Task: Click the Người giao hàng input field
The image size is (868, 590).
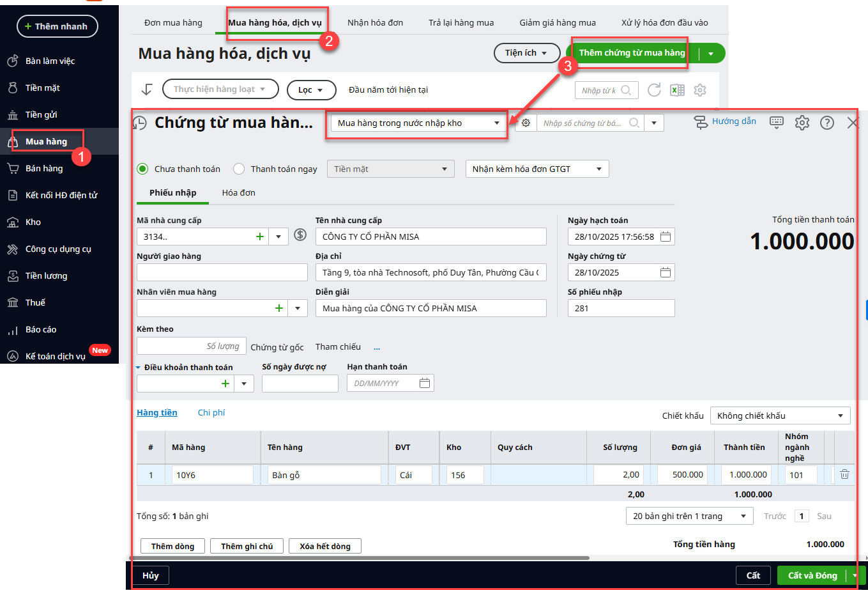Action: (x=222, y=272)
